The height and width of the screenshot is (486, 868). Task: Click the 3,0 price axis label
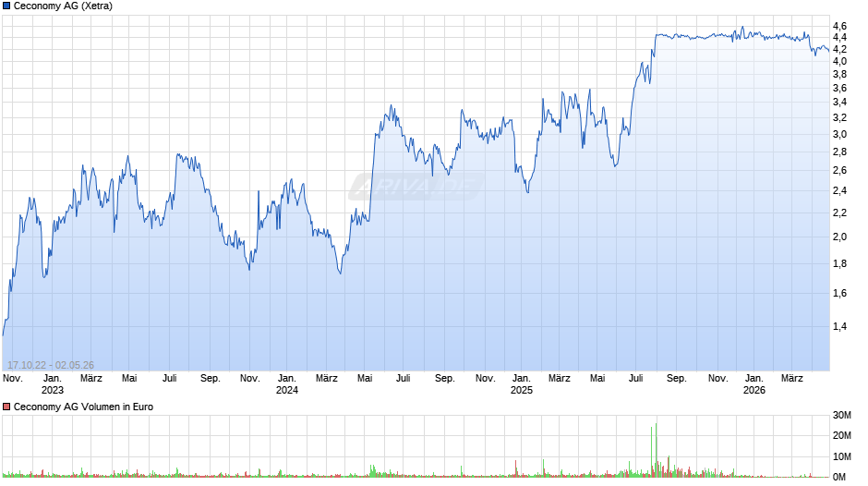[x=839, y=134]
